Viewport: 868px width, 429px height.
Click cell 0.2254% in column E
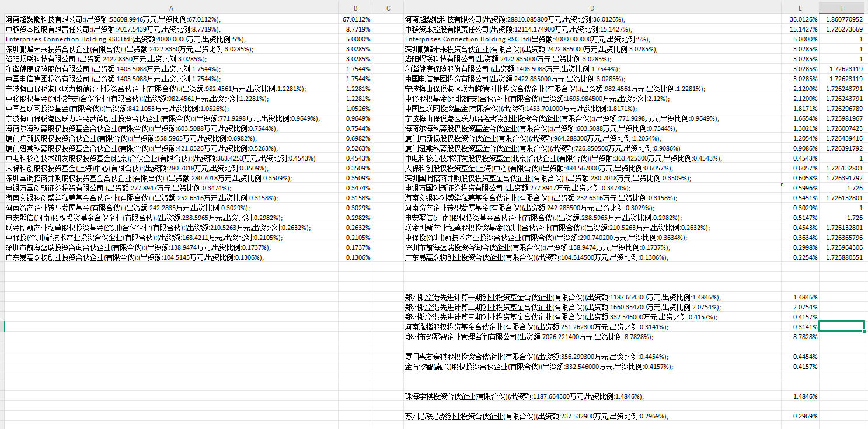click(x=800, y=257)
